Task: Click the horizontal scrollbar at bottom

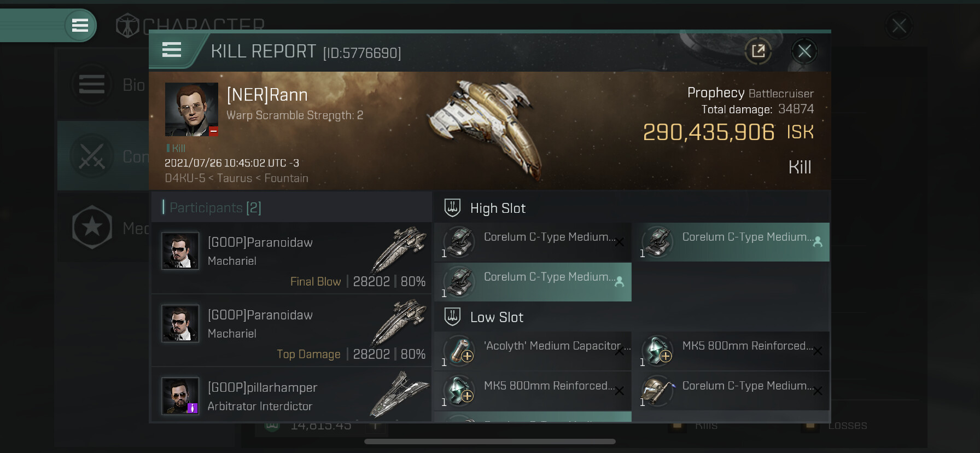Action: pos(489,442)
